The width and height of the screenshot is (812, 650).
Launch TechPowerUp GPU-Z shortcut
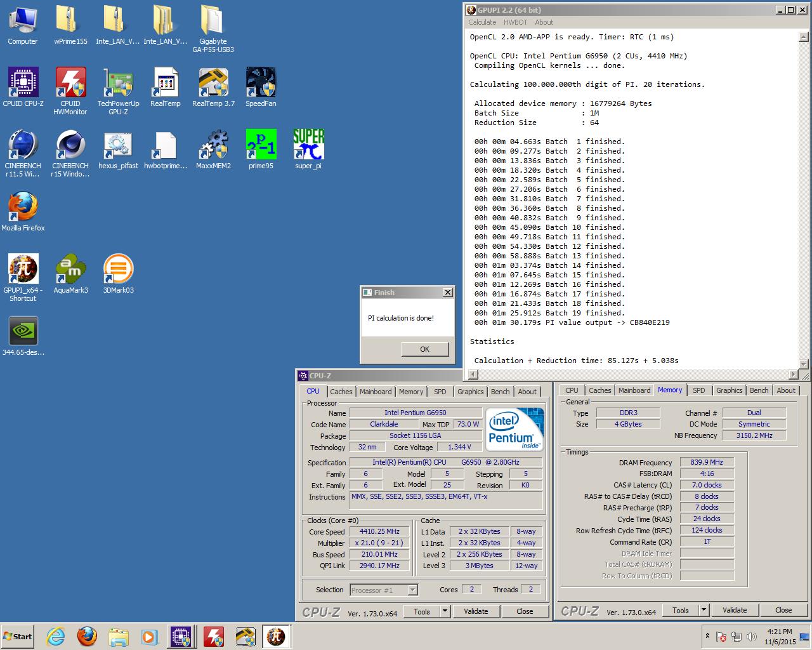118,91
